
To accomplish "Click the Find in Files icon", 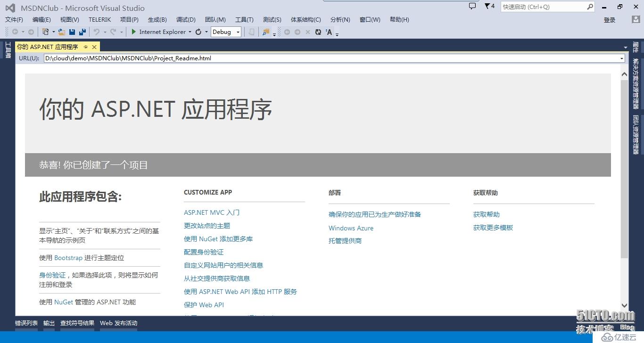I will pos(266,32).
